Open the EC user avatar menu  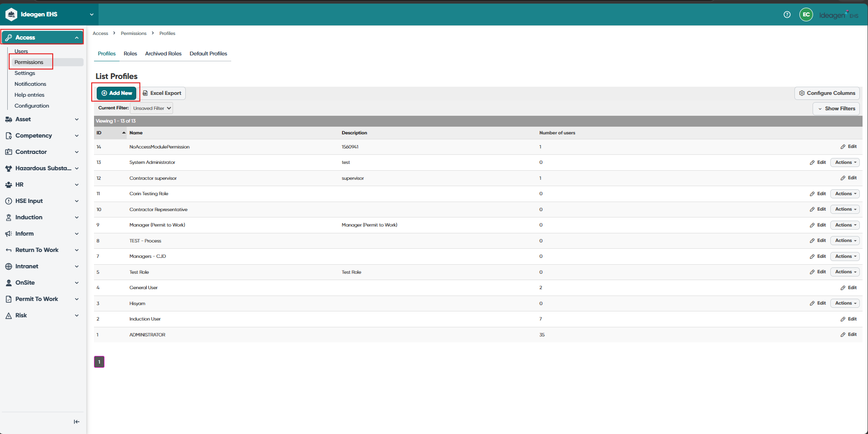806,15
